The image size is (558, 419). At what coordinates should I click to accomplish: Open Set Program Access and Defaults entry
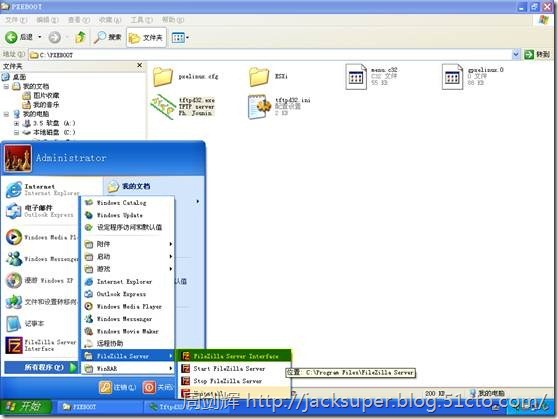point(128,227)
